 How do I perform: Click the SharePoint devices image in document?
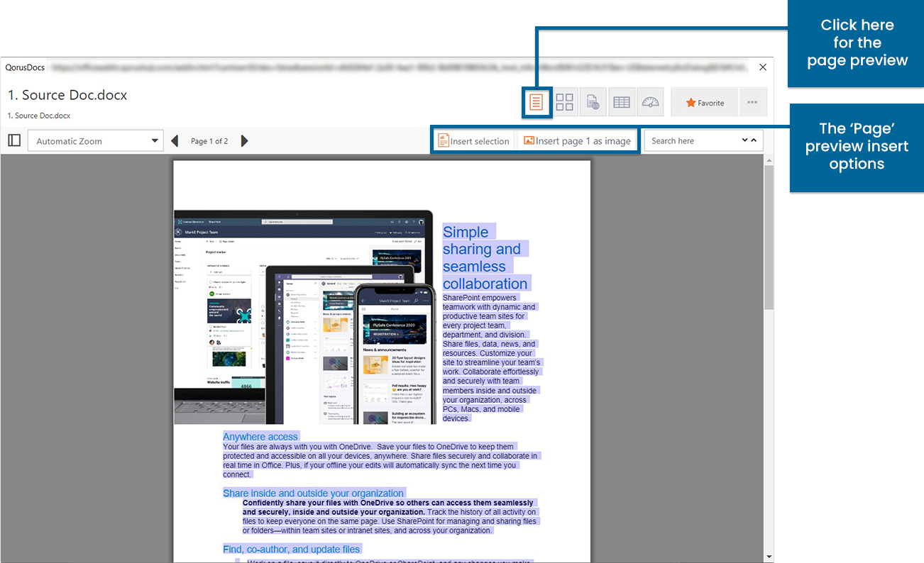coord(304,317)
